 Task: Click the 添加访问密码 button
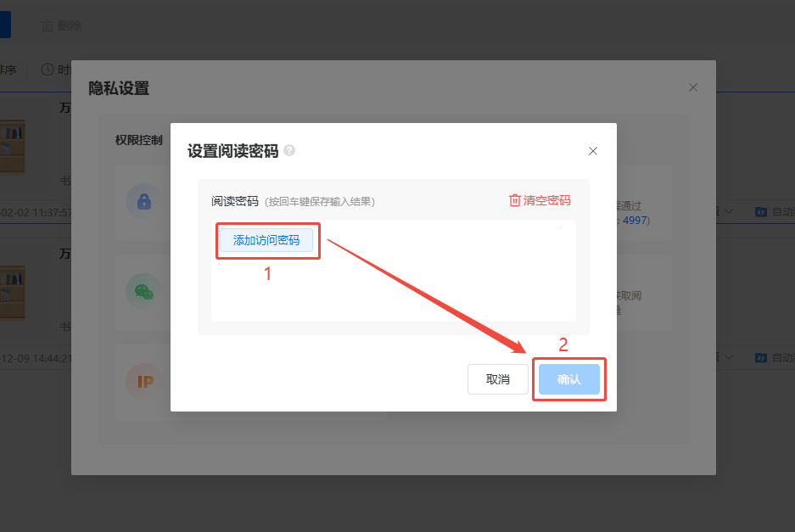point(266,241)
